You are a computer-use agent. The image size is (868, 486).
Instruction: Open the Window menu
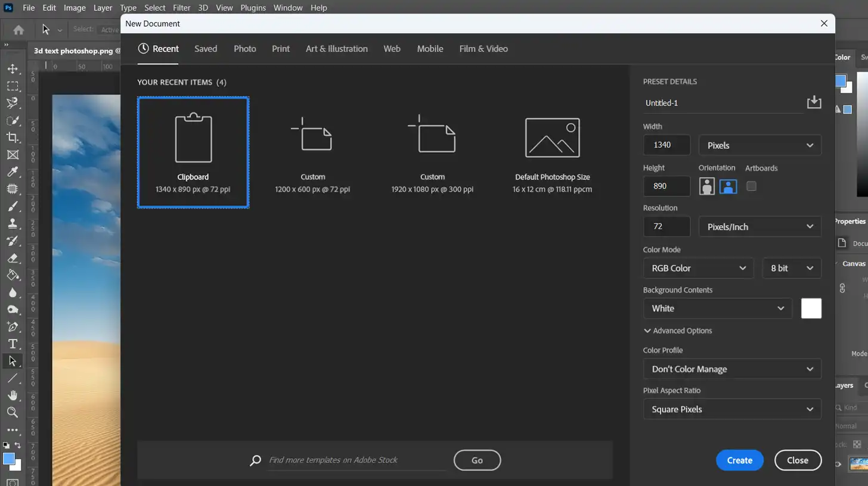288,8
